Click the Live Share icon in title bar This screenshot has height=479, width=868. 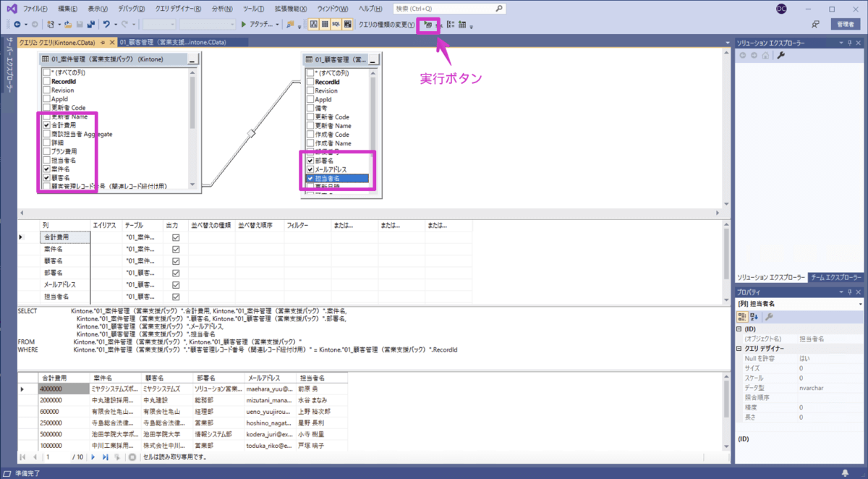(x=815, y=24)
